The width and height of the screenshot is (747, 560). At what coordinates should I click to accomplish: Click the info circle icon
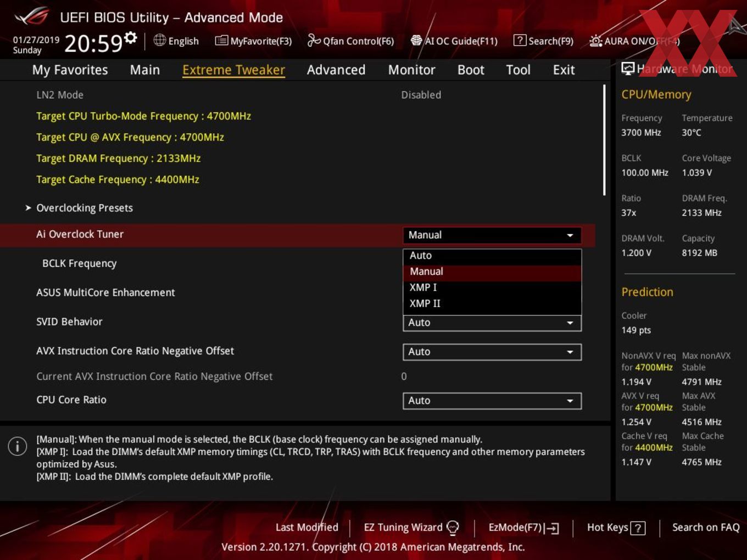[x=18, y=446]
